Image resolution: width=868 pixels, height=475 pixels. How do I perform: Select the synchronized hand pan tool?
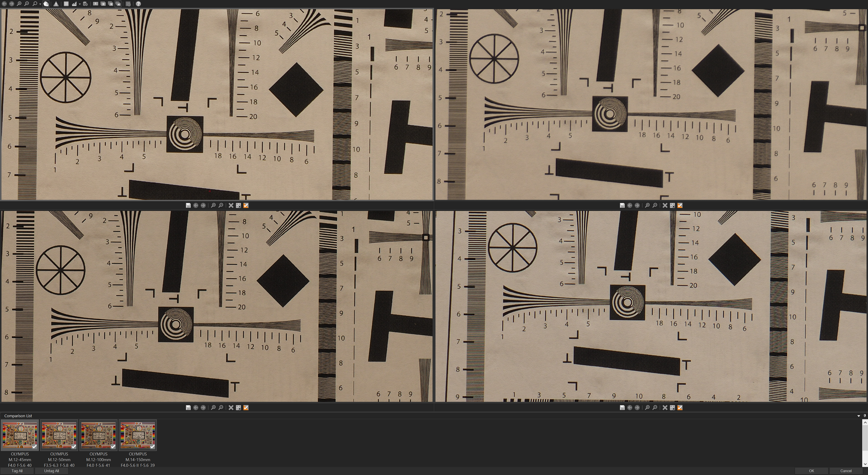point(46,4)
